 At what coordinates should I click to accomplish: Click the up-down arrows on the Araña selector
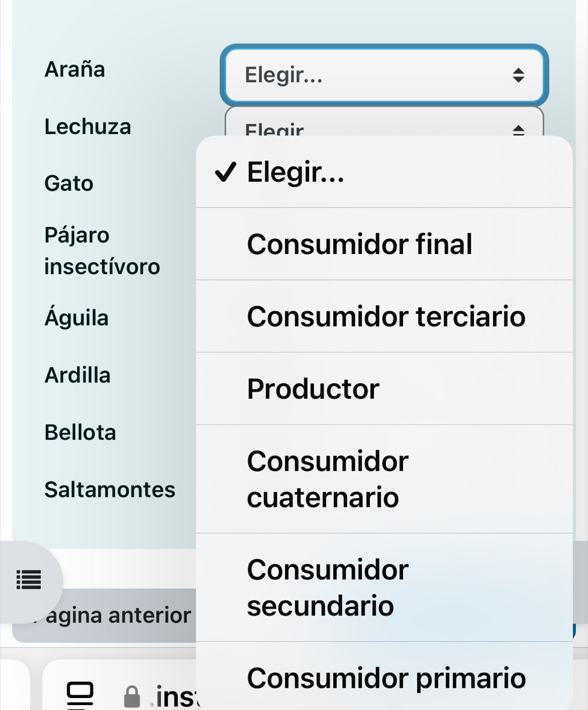[x=518, y=75]
